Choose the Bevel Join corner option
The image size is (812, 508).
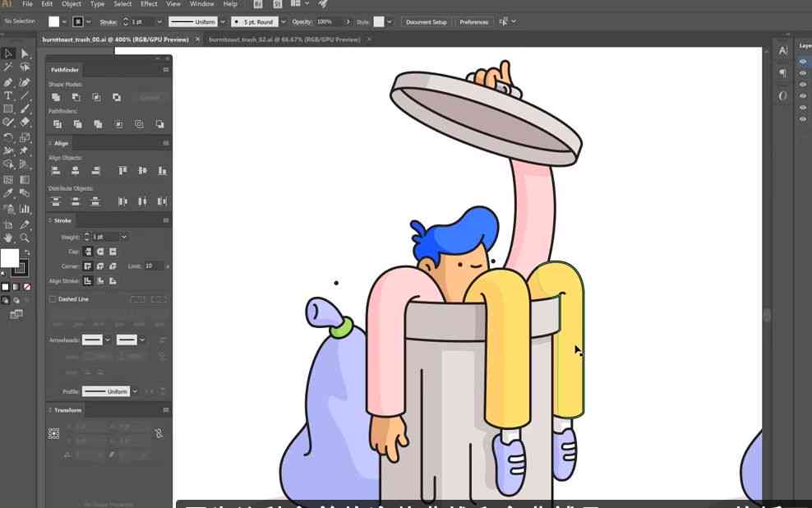[x=113, y=266]
